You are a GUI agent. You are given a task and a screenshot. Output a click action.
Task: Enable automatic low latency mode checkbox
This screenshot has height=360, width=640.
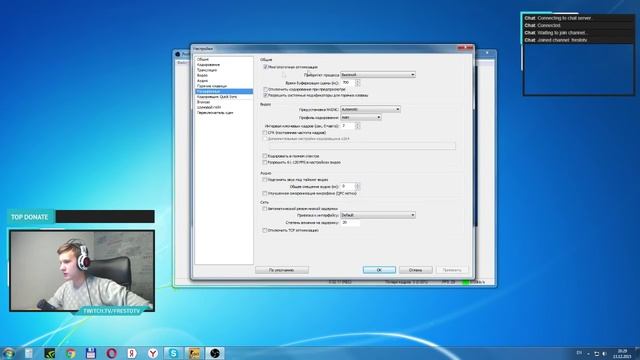click(x=265, y=209)
